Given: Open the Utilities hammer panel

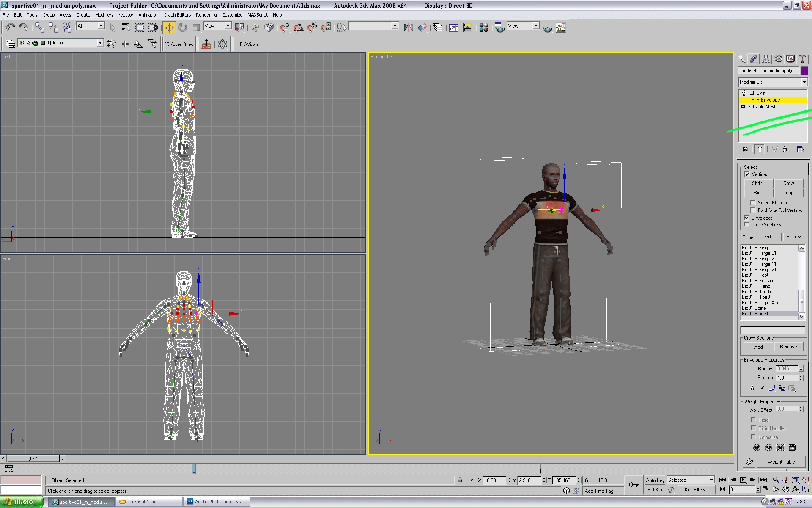Looking at the screenshot, I should (x=802, y=59).
